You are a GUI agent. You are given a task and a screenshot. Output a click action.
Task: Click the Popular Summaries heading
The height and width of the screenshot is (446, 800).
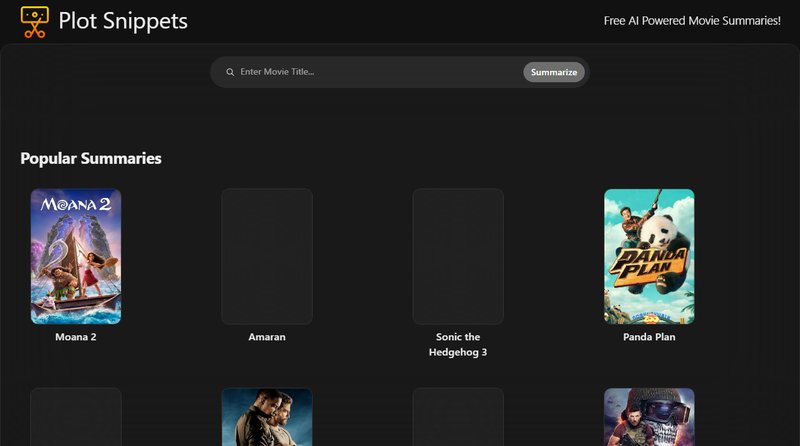91,158
